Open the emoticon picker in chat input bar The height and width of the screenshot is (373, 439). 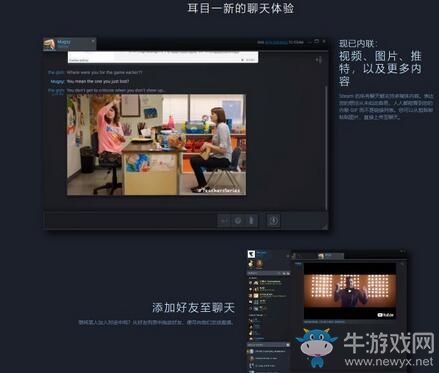(238, 221)
